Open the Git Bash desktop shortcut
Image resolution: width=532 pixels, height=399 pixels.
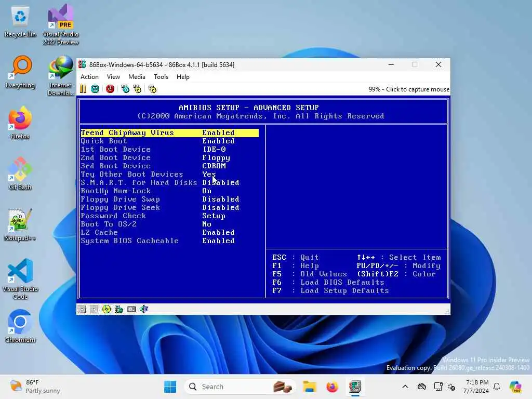20,174
